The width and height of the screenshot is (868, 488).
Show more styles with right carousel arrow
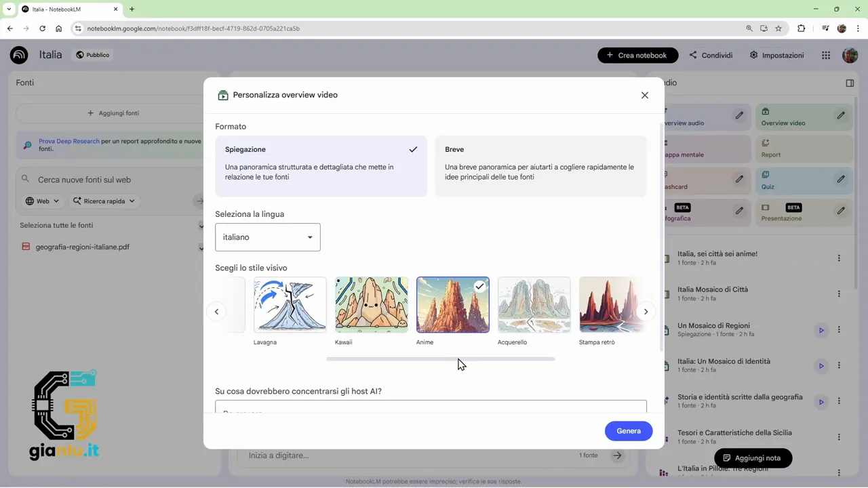tap(646, 312)
